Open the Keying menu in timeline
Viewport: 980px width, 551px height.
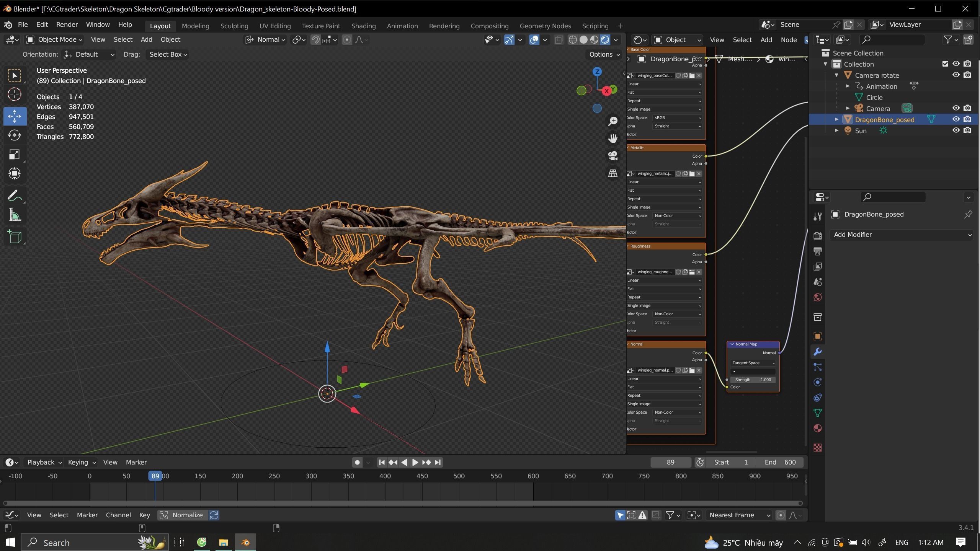coord(82,462)
